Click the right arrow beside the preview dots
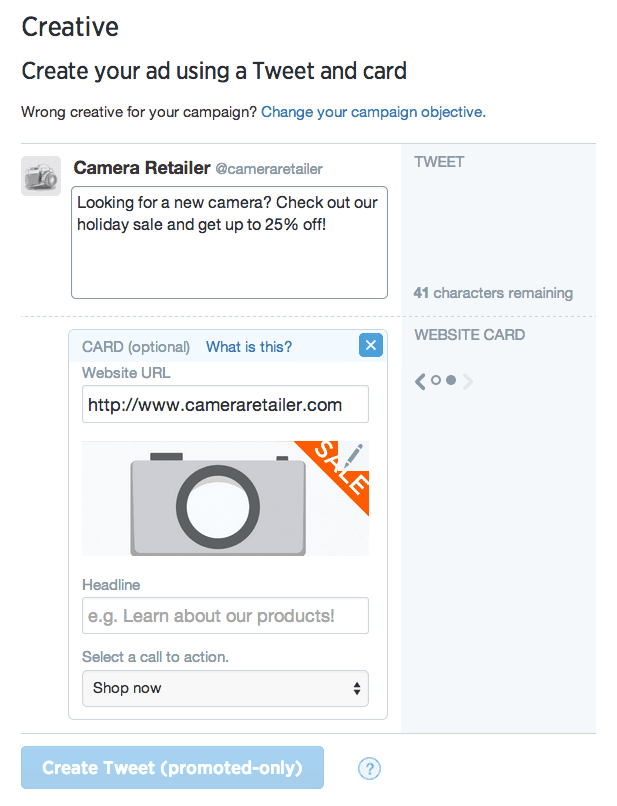 [x=467, y=381]
